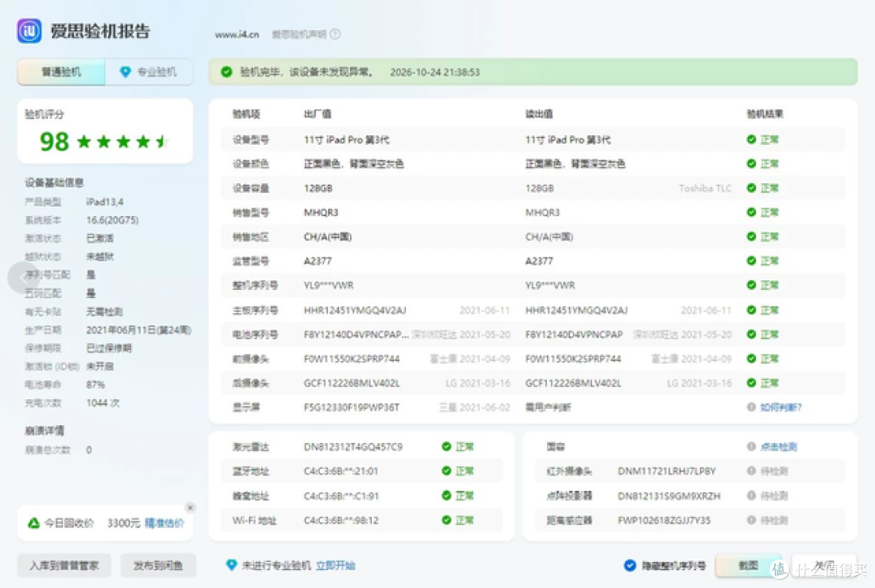Open help icon beside 爱思验机声明

pyautogui.click(x=335, y=34)
